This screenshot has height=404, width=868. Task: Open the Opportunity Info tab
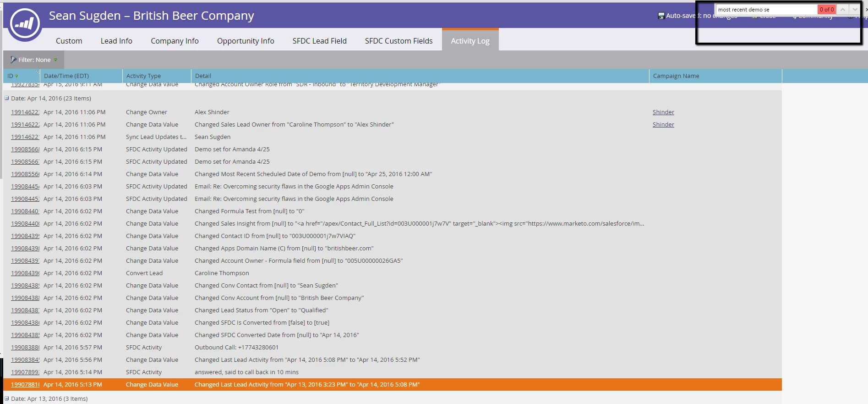(x=246, y=41)
